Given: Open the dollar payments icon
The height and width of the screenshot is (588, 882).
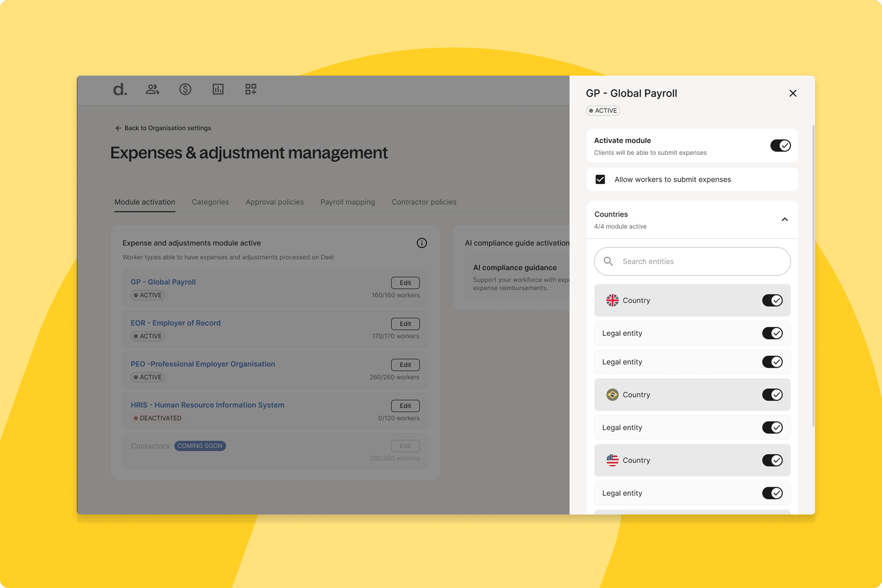Looking at the screenshot, I should click(x=185, y=89).
